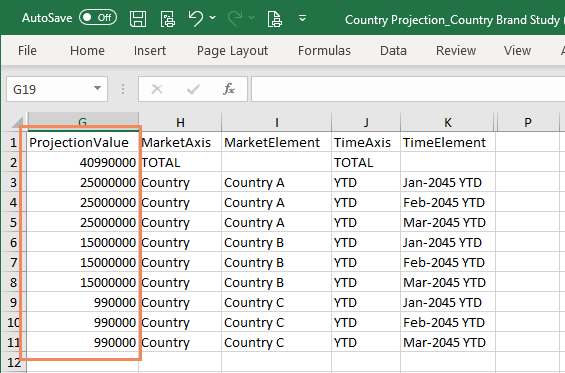Select column K header
The image size is (565, 373).
coord(448,122)
